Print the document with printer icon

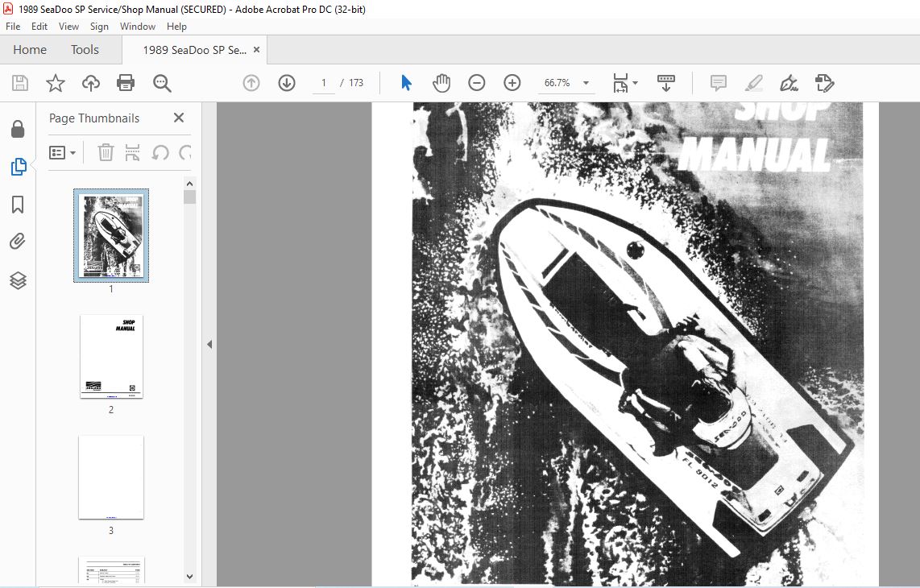(x=126, y=83)
